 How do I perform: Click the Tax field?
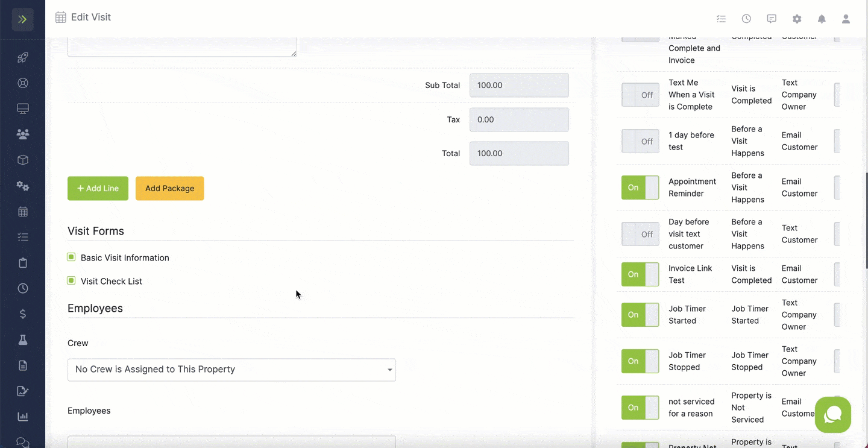[519, 119]
